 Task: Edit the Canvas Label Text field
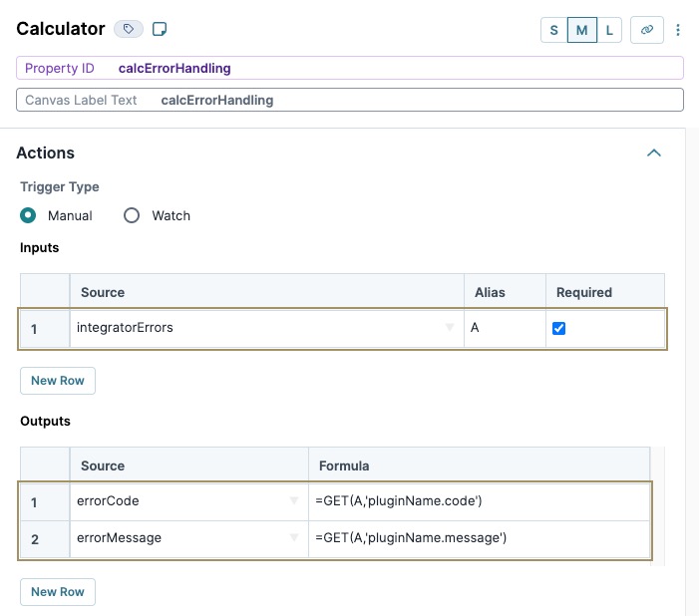click(350, 100)
